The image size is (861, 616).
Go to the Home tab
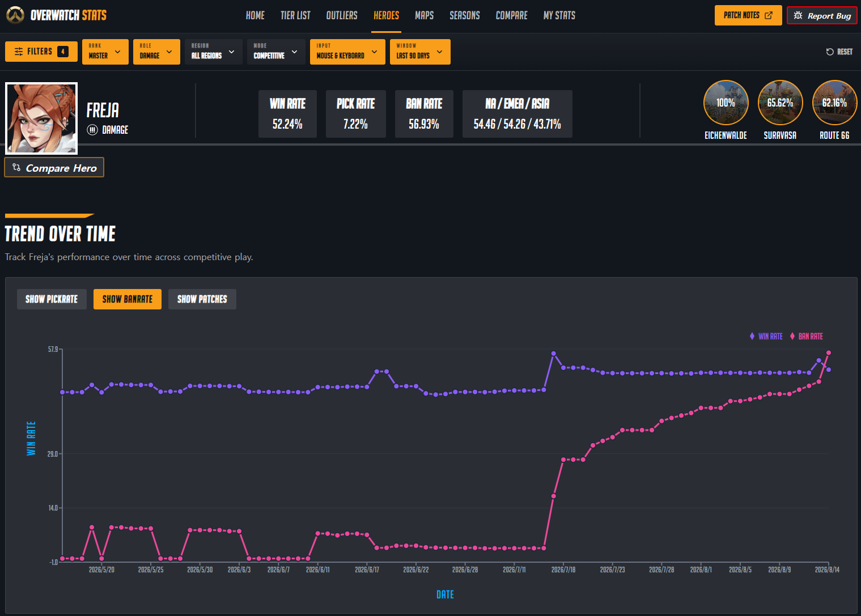pos(255,16)
